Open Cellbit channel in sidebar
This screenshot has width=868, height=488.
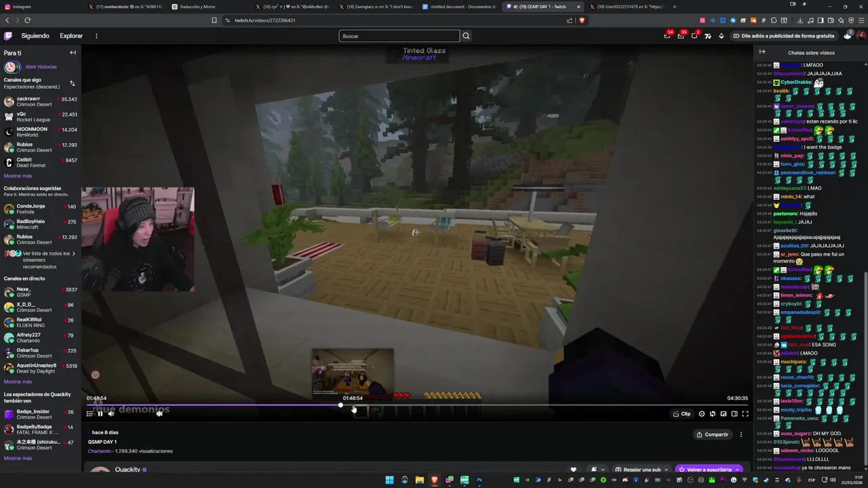point(41,163)
